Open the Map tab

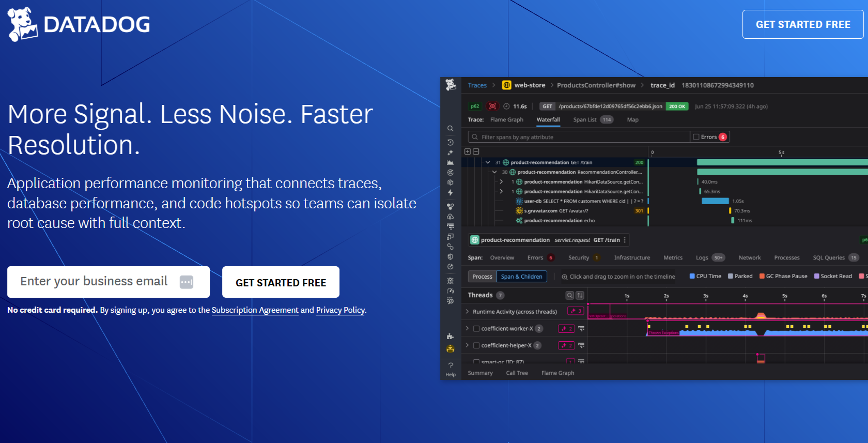click(632, 120)
